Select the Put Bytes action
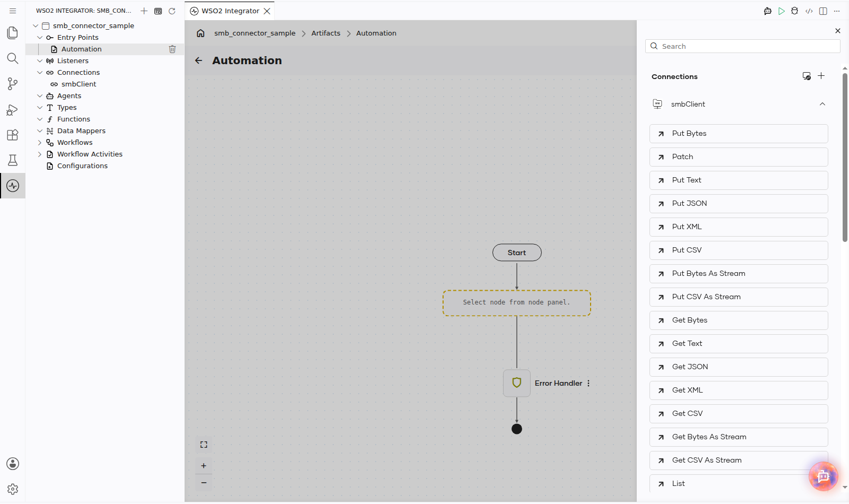 (x=739, y=134)
